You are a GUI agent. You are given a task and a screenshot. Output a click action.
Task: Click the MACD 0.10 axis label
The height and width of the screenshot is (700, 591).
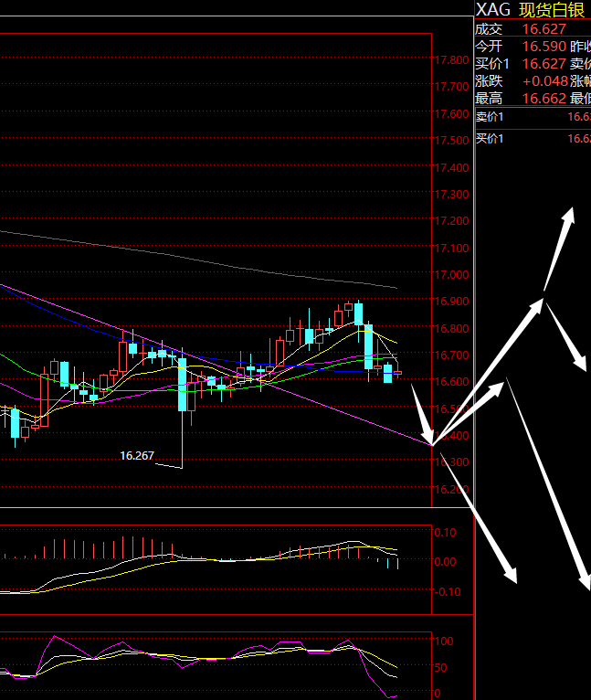445,532
